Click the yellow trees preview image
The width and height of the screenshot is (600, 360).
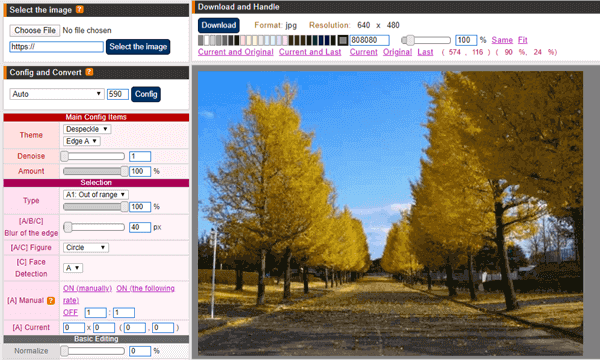(x=390, y=213)
